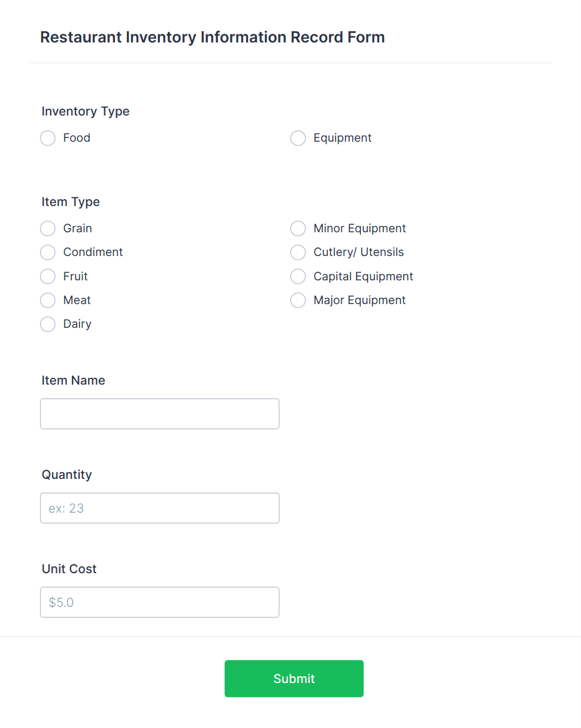Focus the Unit Cost input box
The width and height of the screenshot is (581, 728).
(160, 602)
